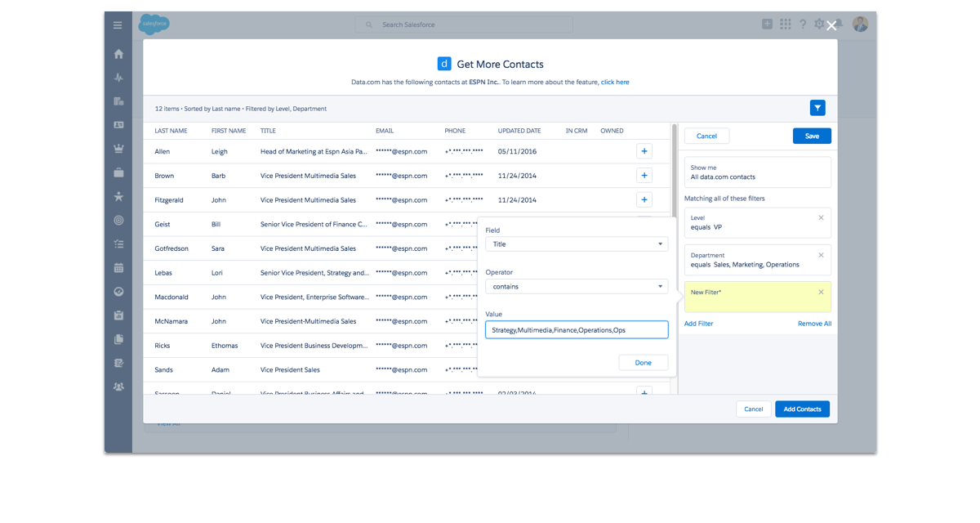The height and width of the screenshot is (523, 980).
Task: Click the Remove All link
Action: pyautogui.click(x=814, y=324)
